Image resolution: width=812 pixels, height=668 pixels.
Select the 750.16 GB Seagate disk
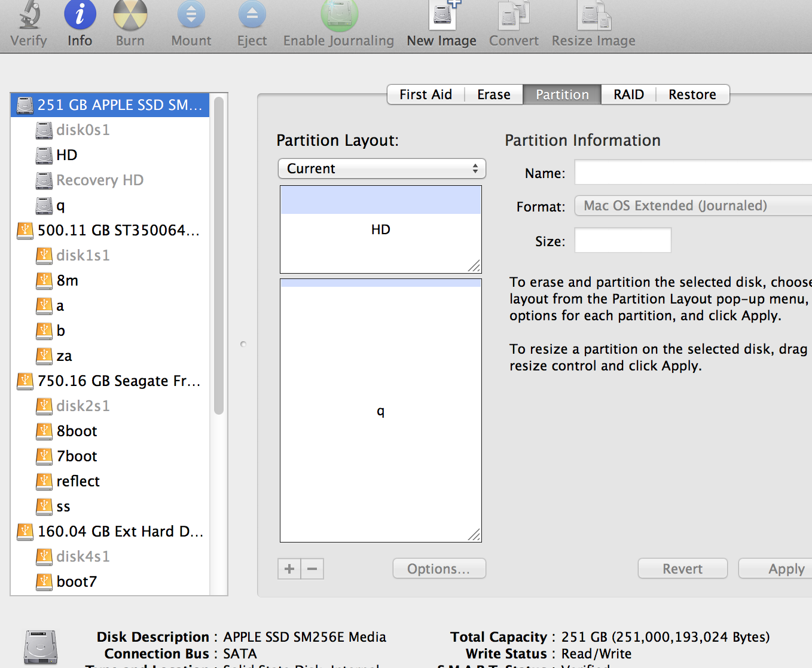point(110,381)
